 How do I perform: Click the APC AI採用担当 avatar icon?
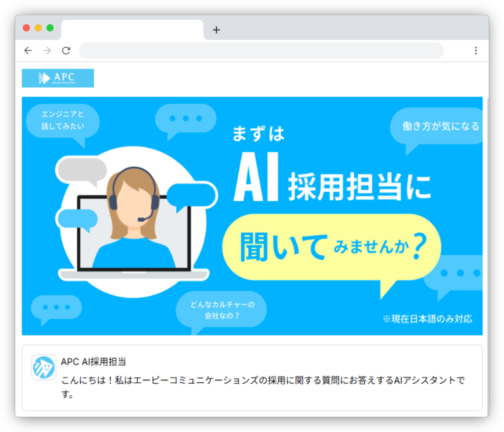pyautogui.click(x=44, y=367)
